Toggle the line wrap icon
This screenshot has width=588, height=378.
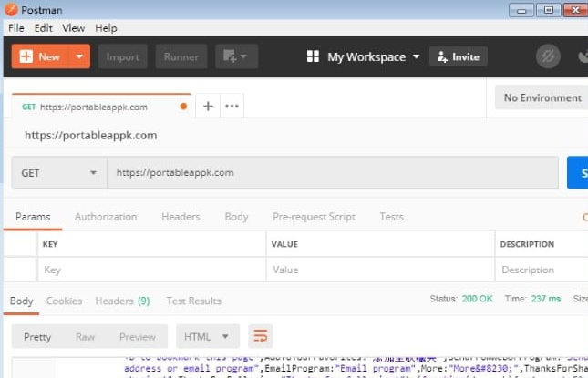pos(260,336)
